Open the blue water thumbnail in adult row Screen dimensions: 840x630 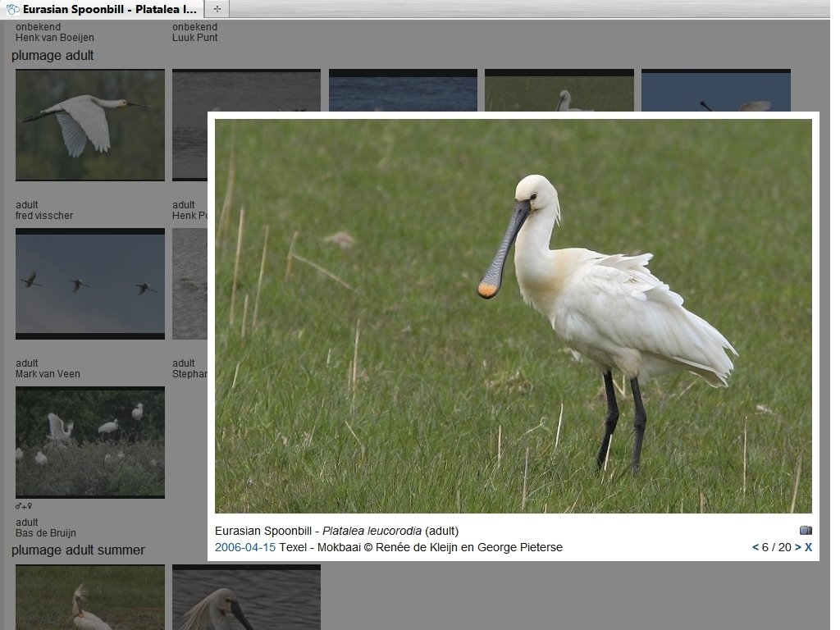click(x=403, y=90)
